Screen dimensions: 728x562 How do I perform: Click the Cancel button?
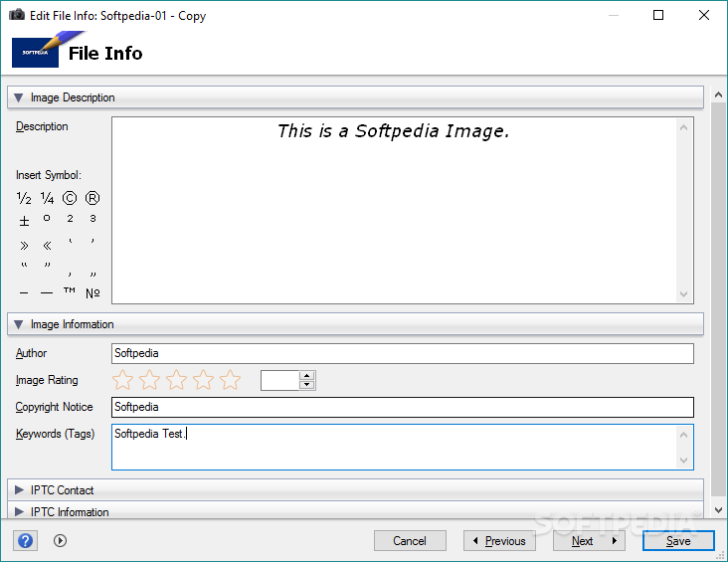point(410,541)
